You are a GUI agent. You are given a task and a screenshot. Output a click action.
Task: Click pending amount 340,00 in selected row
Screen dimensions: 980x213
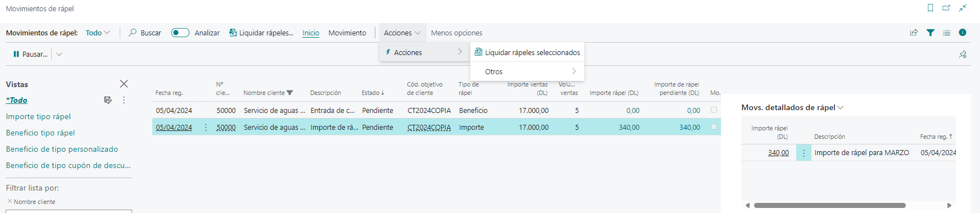pyautogui.click(x=689, y=128)
